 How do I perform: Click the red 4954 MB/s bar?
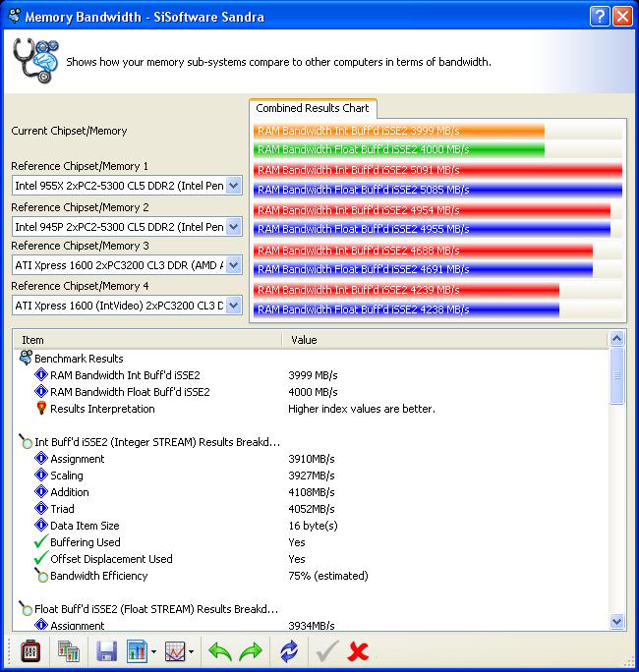[432, 210]
